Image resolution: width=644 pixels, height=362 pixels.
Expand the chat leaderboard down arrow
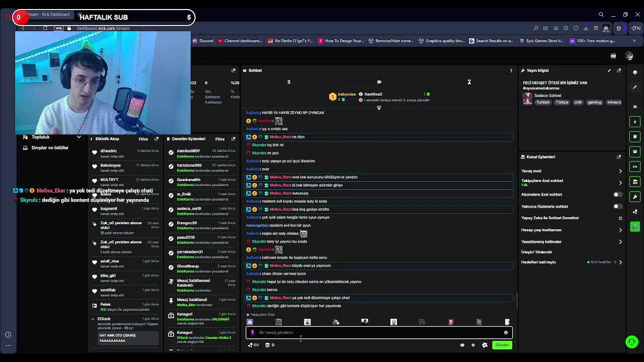click(x=379, y=108)
